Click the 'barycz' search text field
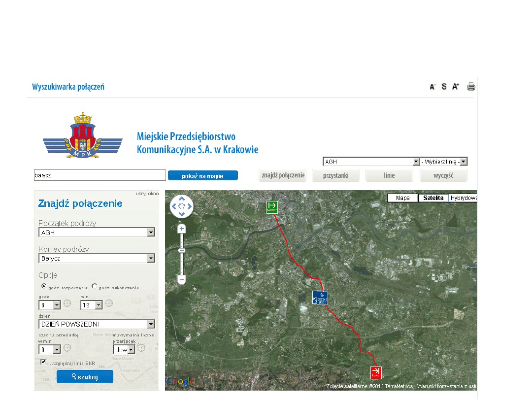 [x=100, y=175]
